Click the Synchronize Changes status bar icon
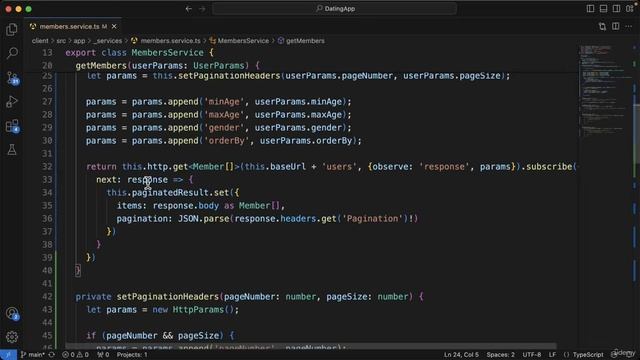The image size is (640, 360). point(51,355)
